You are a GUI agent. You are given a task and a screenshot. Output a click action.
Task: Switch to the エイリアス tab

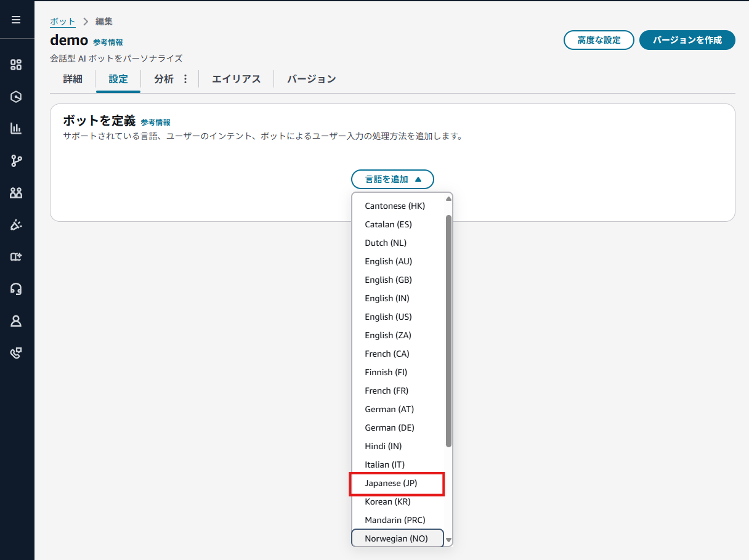[x=236, y=79]
